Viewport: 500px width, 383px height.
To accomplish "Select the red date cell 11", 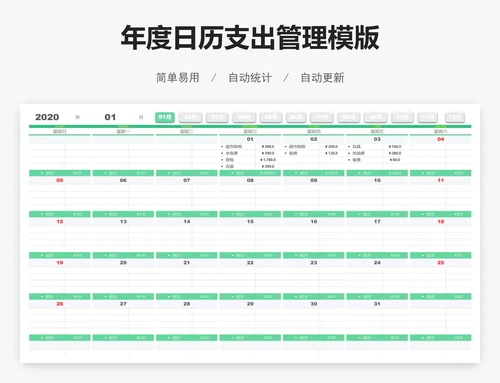I will pos(441,180).
